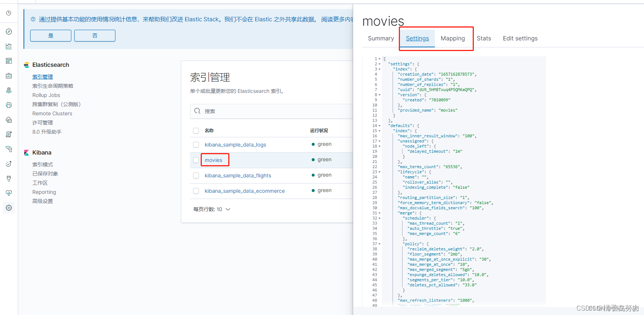The height and width of the screenshot is (315, 644).
Task: Open the telemetry 阅读更多 link in banner
Action: pyautogui.click(x=337, y=19)
